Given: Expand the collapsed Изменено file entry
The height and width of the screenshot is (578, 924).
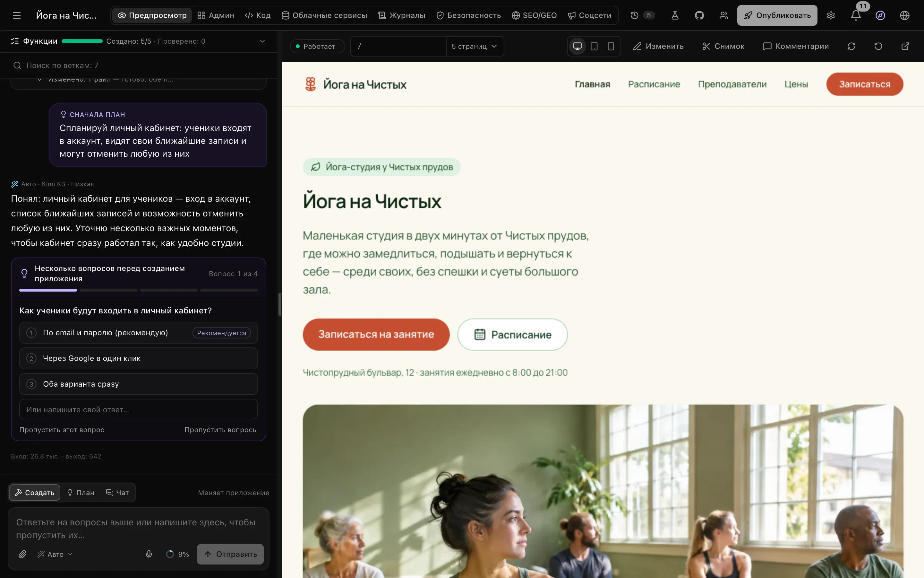Looking at the screenshot, I should coord(39,80).
